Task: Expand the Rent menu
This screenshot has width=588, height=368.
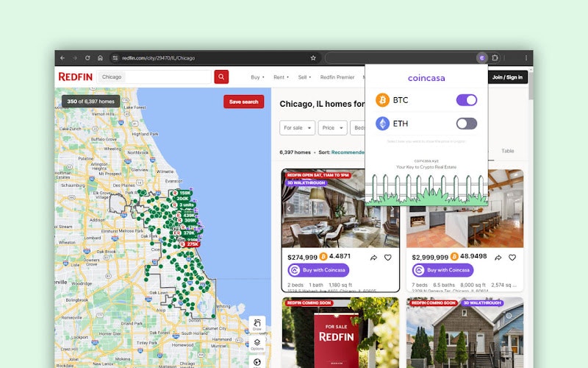Action: point(282,77)
